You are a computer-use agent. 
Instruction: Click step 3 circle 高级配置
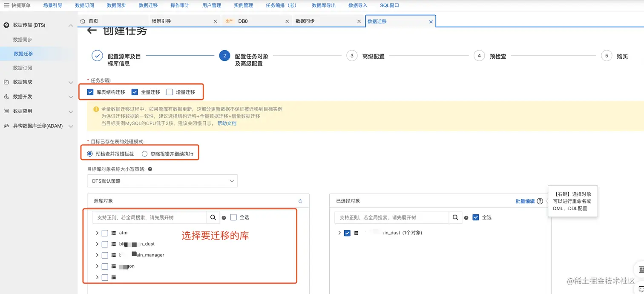point(352,56)
